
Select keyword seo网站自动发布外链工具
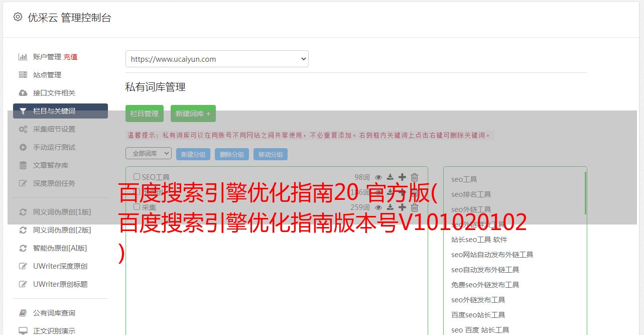[x=492, y=255]
